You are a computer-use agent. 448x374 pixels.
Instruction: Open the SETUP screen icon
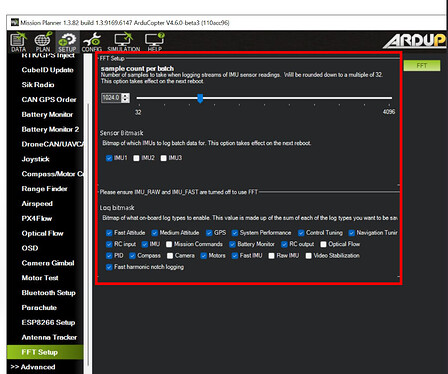click(x=67, y=43)
